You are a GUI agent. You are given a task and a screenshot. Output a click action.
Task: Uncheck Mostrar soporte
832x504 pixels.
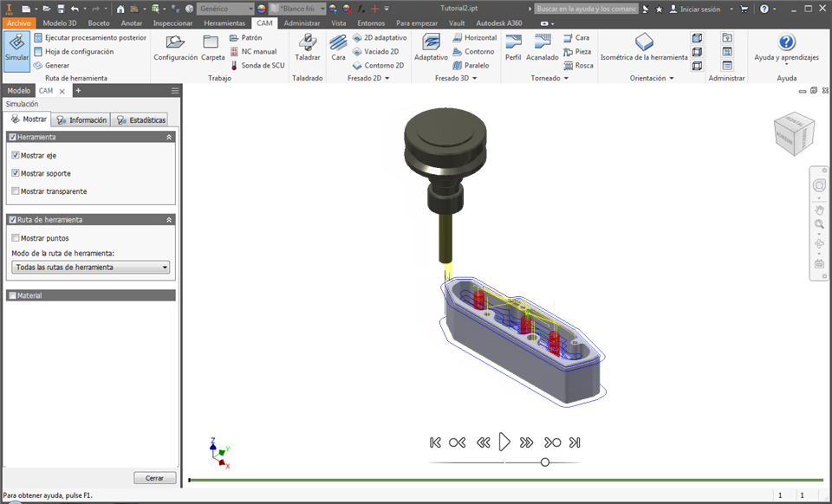(x=16, y=173)
